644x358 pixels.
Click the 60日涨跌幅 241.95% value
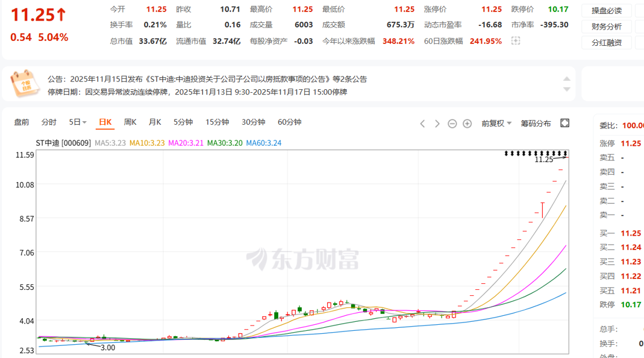[x=486, y=41]
